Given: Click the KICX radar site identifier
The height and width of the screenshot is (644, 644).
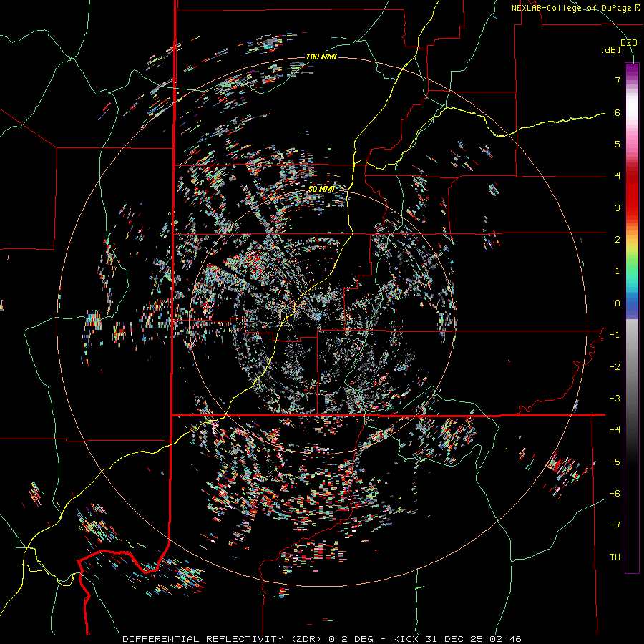Looking at the screenshot, I should point(404,639).
